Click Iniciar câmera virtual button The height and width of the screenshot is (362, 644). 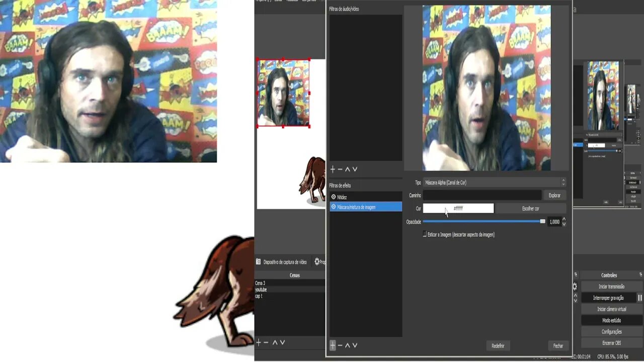point(612,309)
